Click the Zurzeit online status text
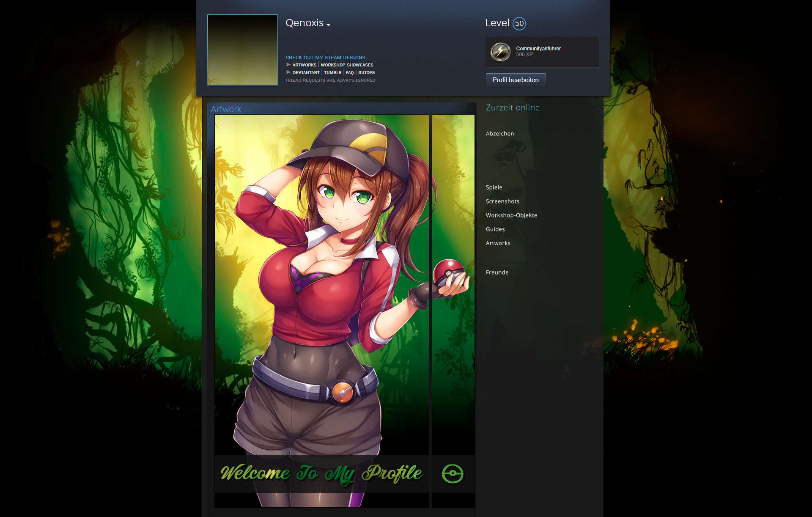This screenshot has height=517, width=812. click(513, 107)
